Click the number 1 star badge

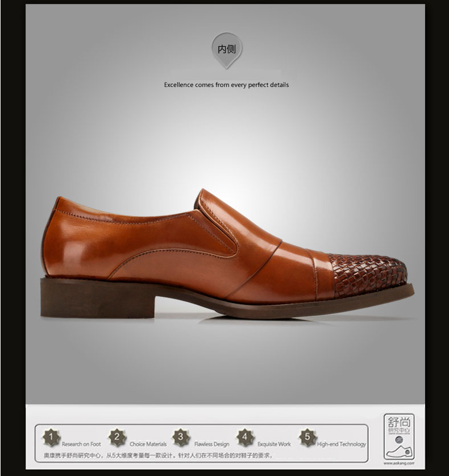coord(51,437)
